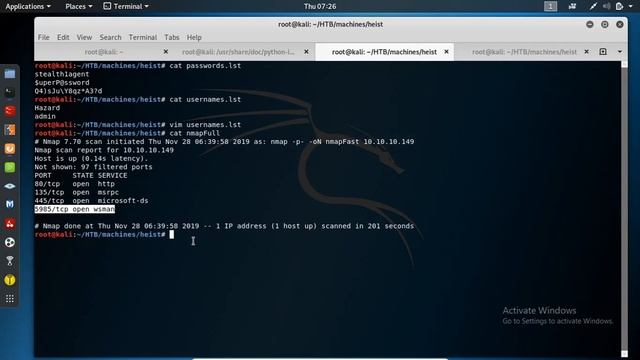This screenshot has height=360, width=640.
Task: Open the Help menu
Action: (x=194, y=37)
